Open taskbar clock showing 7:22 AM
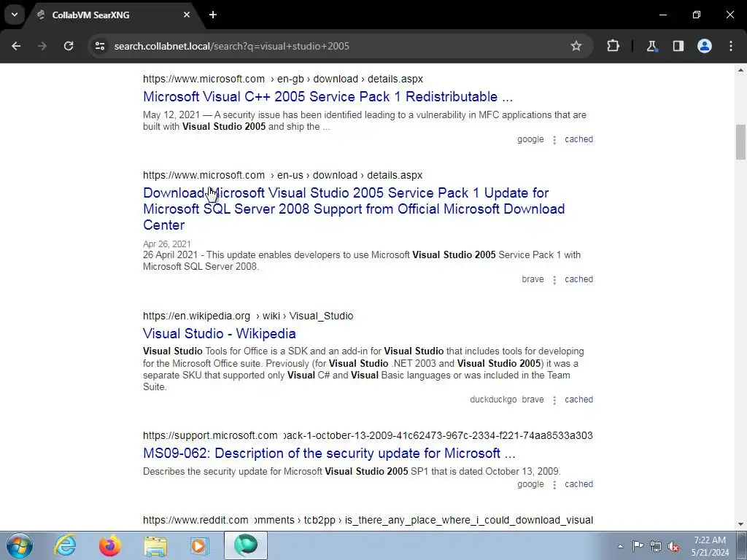747x560 pixels. [x=710, y=546]
